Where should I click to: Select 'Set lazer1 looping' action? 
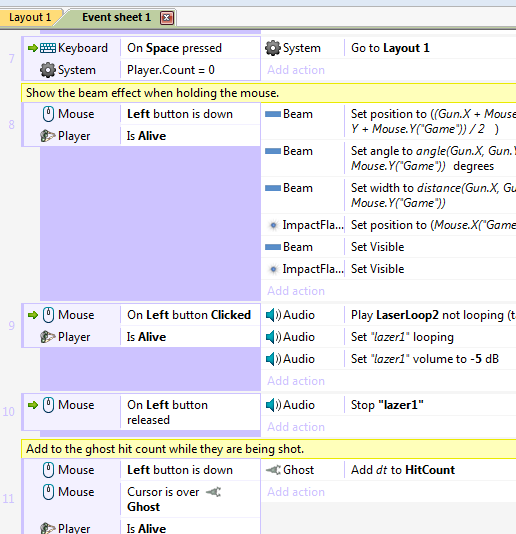click(402, 337)
